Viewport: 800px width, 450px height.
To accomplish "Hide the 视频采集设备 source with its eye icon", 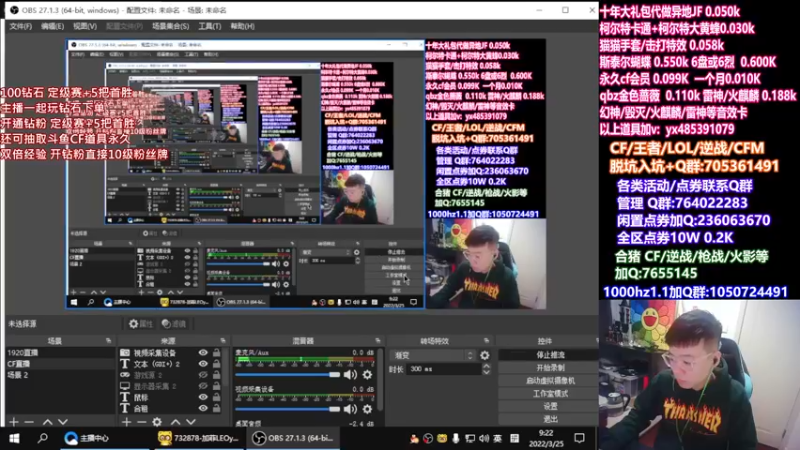I will 203,353.
